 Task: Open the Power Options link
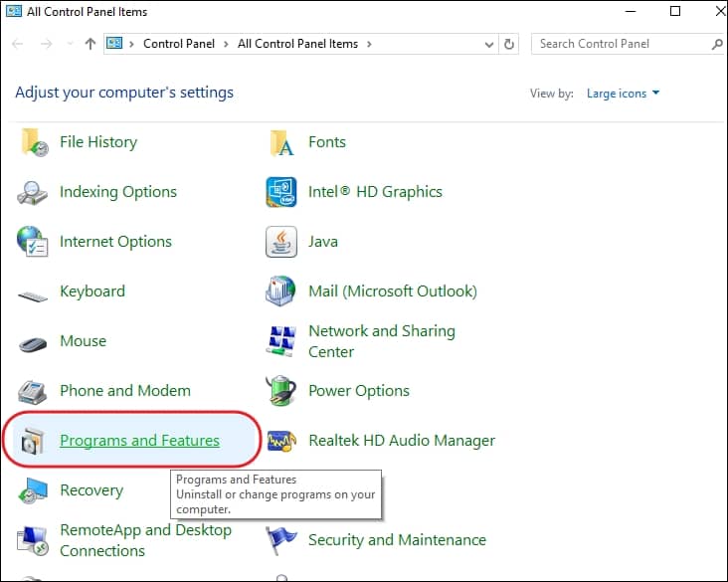click(359, 391)
